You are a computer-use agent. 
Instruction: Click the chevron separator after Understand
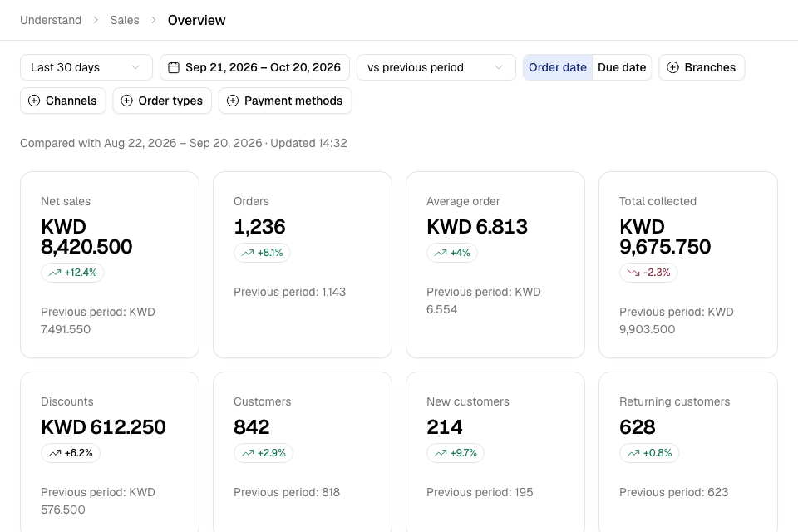pos(96,20)
